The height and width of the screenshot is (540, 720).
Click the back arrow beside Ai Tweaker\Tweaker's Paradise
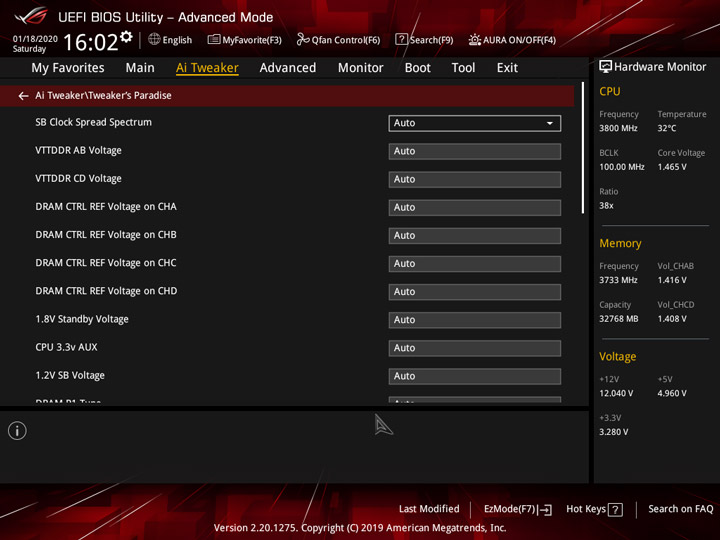coord(23,96)
